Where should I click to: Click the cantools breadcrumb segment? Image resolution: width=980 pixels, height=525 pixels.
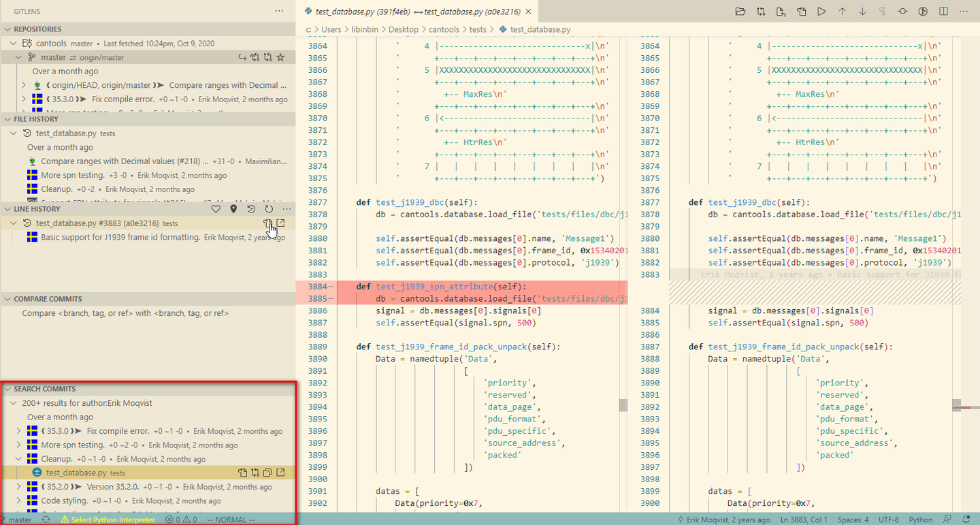(x=444, y=29)
